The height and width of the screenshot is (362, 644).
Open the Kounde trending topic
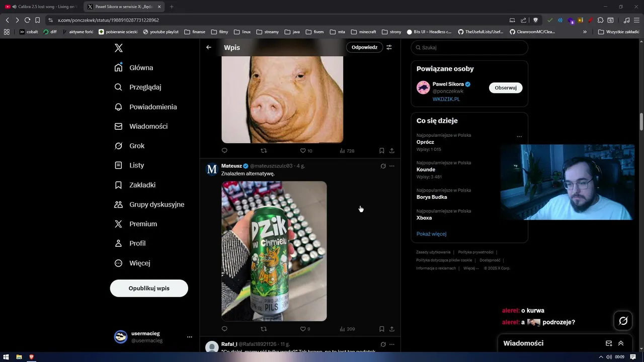[426, 169]
